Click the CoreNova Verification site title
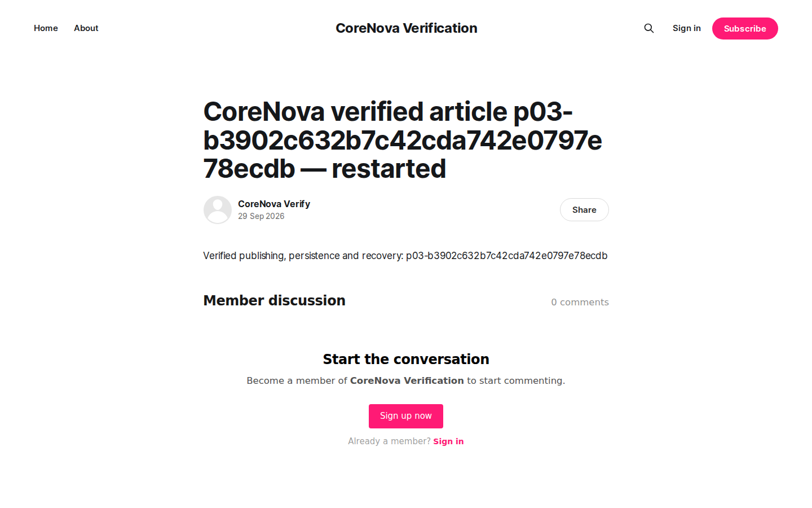The image size is (812, 508). point(406,28)
